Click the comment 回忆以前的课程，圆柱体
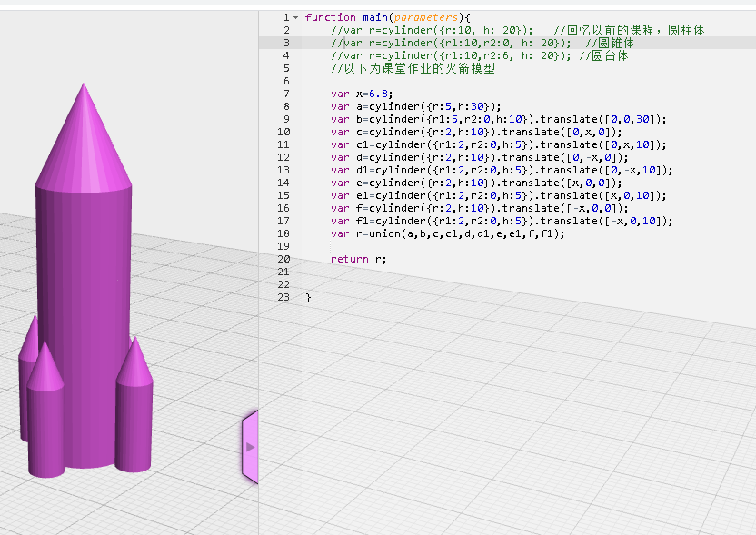This screenshot has width=756, height=535. click(x=629, y=30)
